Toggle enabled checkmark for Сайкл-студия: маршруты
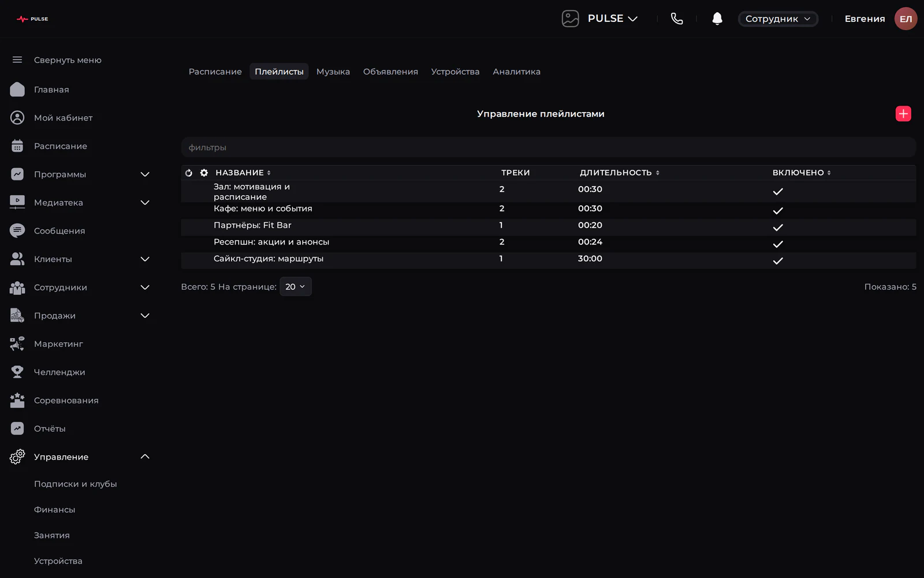The width and height of the screenshot is (924, 578). pos(778,261)
